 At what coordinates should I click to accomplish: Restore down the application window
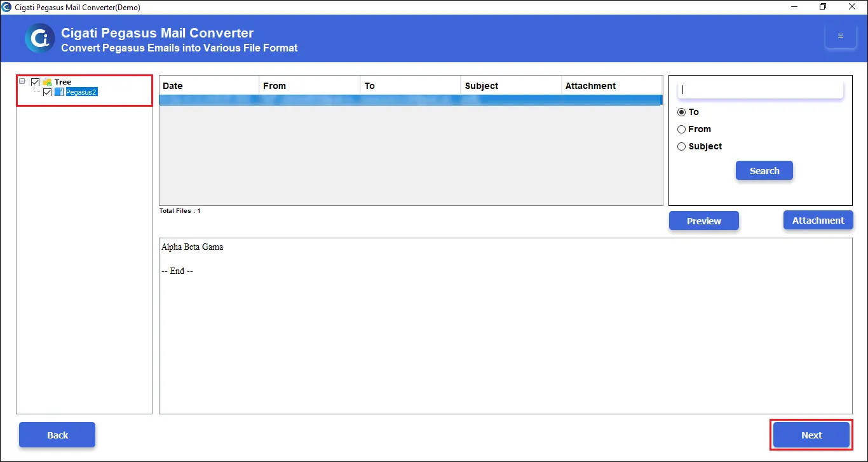click(x=823, y=7)
